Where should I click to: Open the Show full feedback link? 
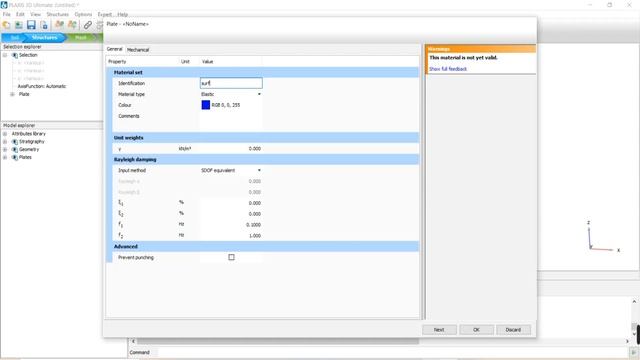448,69
